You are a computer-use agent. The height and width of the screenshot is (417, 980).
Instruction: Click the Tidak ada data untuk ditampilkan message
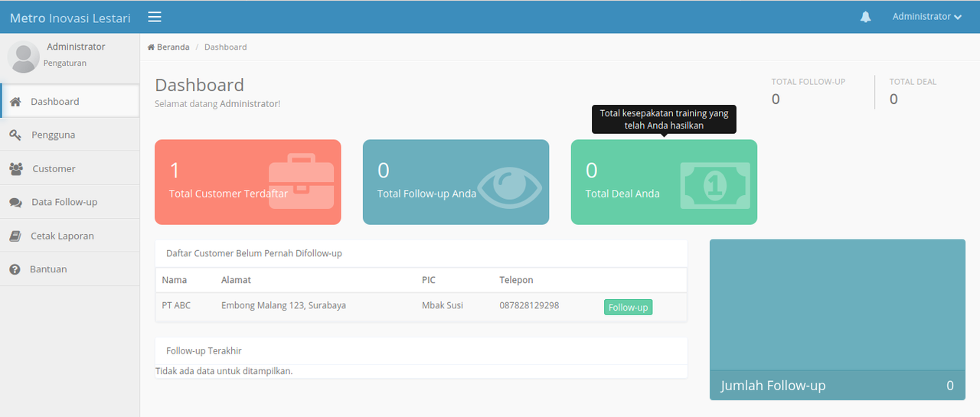[224, 371]
